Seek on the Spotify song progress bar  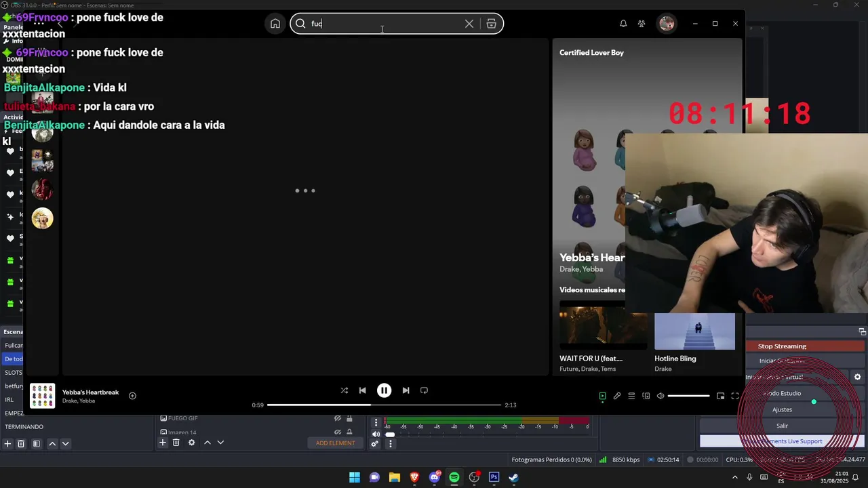pos(384,405)
